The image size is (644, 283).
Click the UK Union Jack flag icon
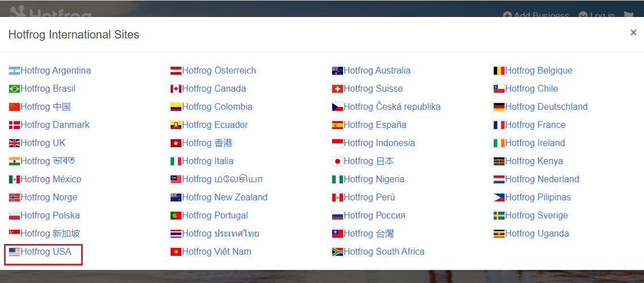[14, 143]
